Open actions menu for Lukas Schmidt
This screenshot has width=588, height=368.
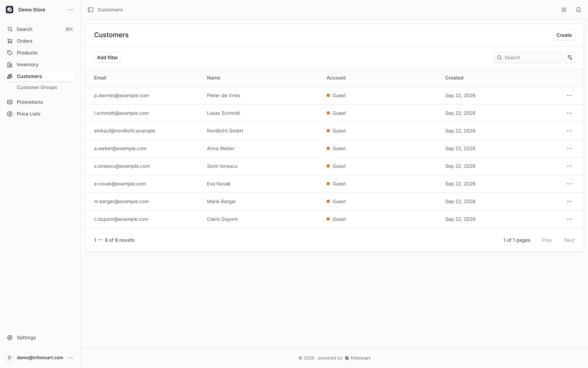pos(569,113)
